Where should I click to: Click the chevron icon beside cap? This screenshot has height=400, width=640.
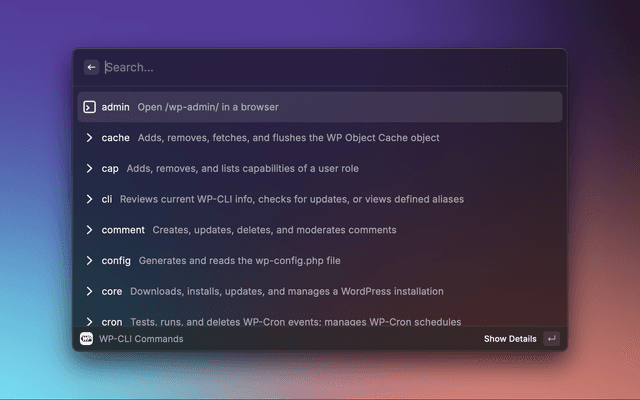pos(89,169)
